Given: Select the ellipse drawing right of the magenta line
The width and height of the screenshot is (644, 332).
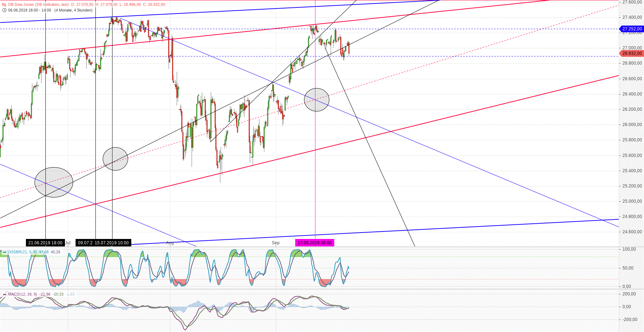Looking at the screenshot, I should click(317, 100).
